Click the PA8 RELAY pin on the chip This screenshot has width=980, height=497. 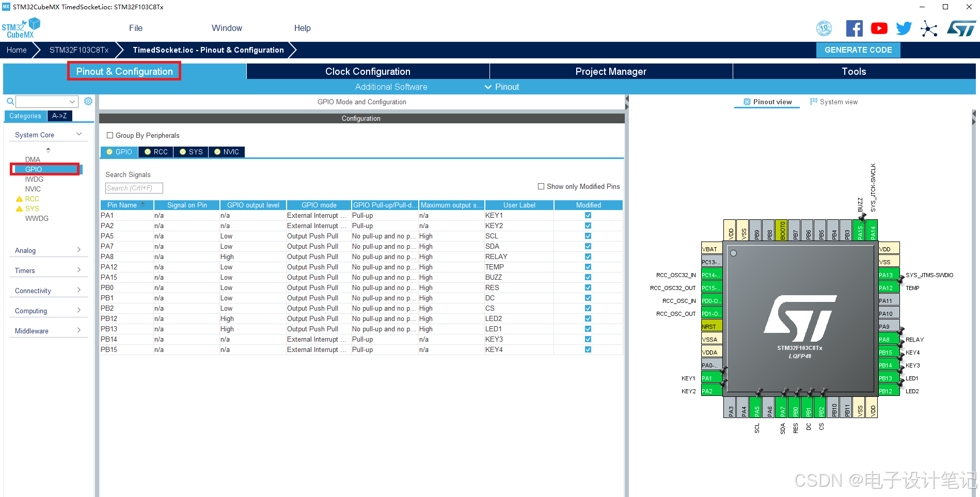click(x=889, y=340)
